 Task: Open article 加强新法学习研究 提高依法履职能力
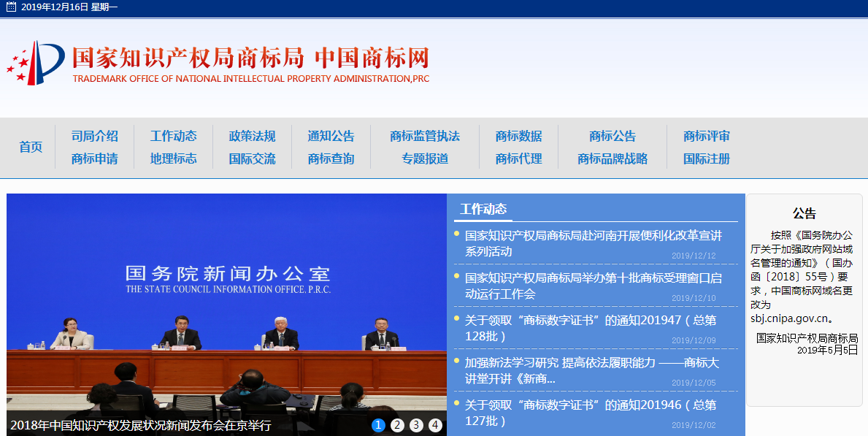pyautogui.click(x=592, y=370)
